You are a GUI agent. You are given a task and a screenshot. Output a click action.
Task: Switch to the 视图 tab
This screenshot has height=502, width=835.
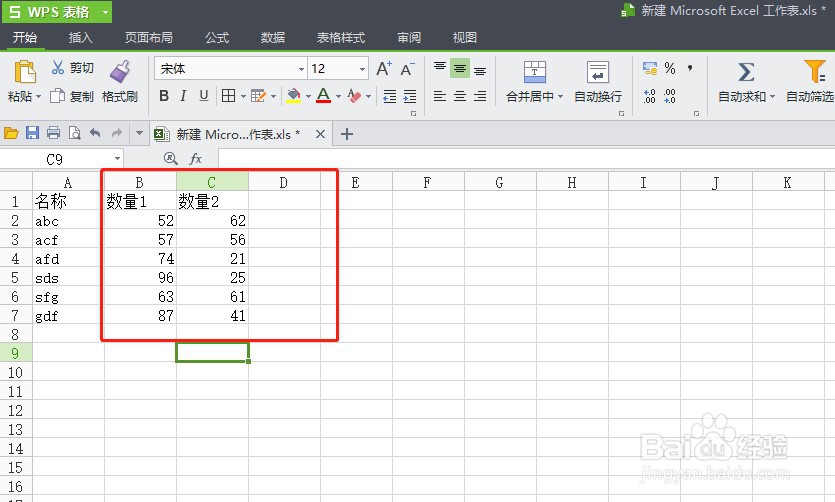(x=464, y=37)
